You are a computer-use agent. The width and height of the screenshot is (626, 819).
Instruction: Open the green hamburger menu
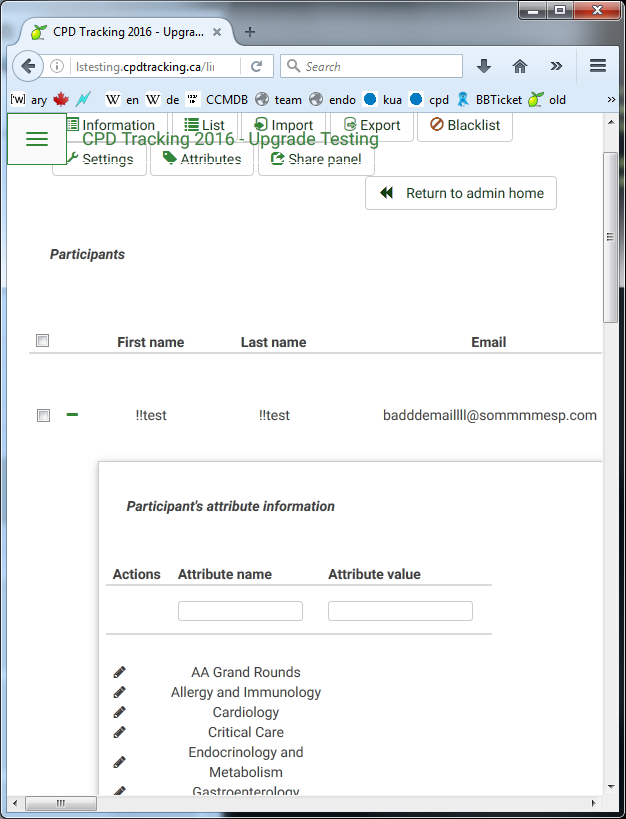[37, 139]
